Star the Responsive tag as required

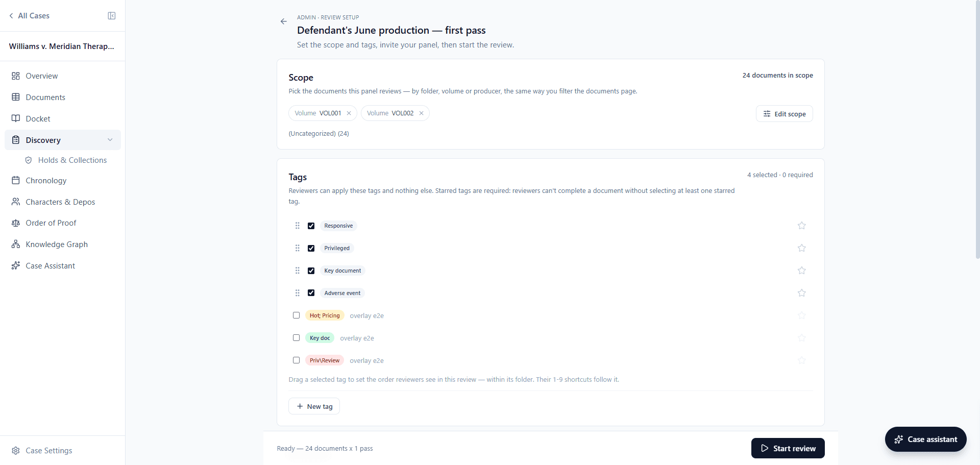(802, 226)
